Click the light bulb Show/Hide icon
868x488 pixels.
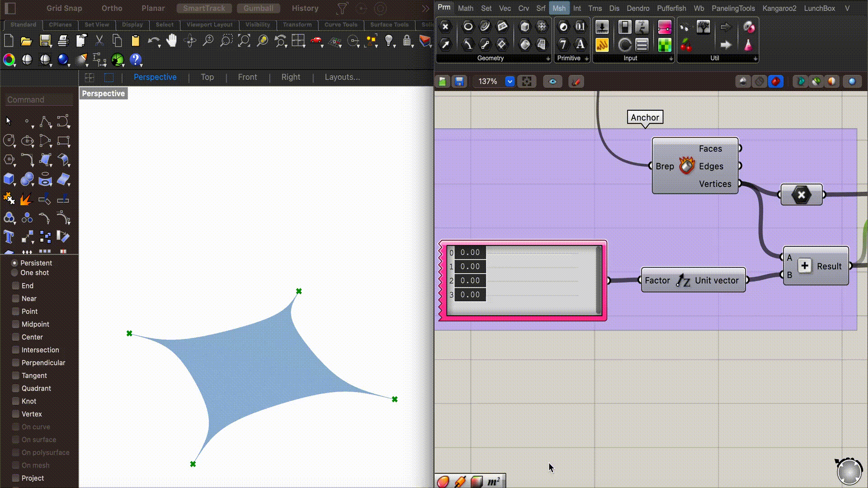(388, 41)
